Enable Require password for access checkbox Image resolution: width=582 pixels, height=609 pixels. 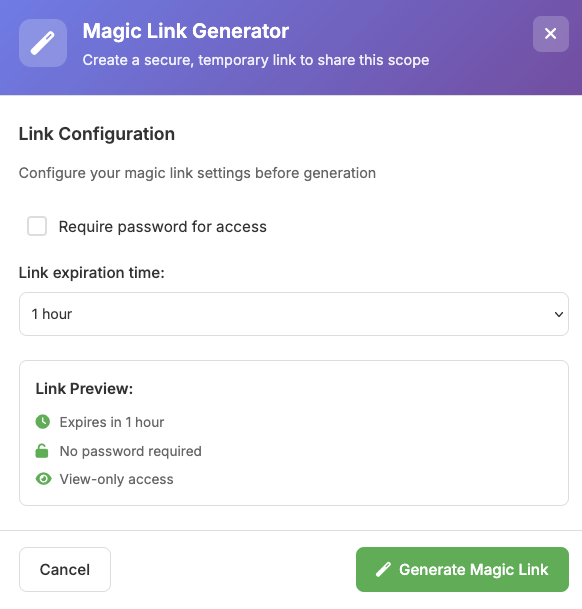click(37, 226)
